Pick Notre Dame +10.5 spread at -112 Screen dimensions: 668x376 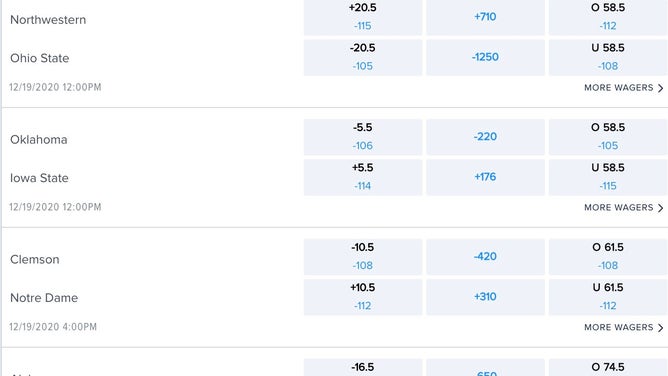363,297
